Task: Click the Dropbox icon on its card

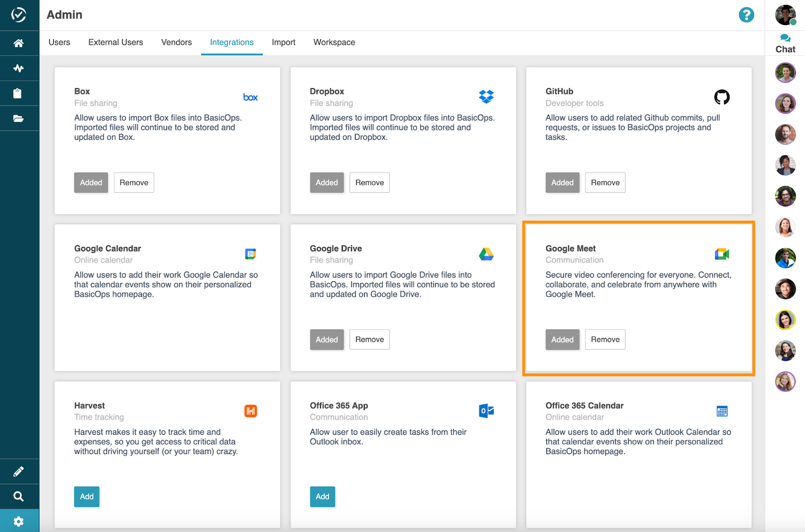Action: [x=487, y=96]
